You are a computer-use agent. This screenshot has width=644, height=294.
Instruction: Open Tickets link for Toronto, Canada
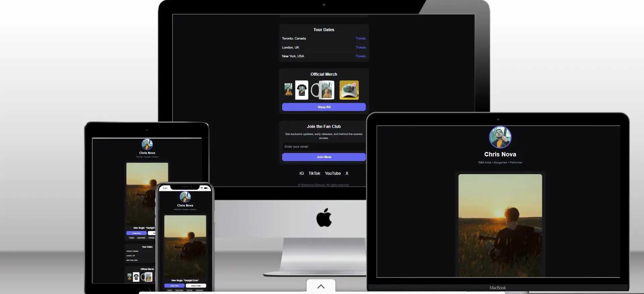point(361,39)
